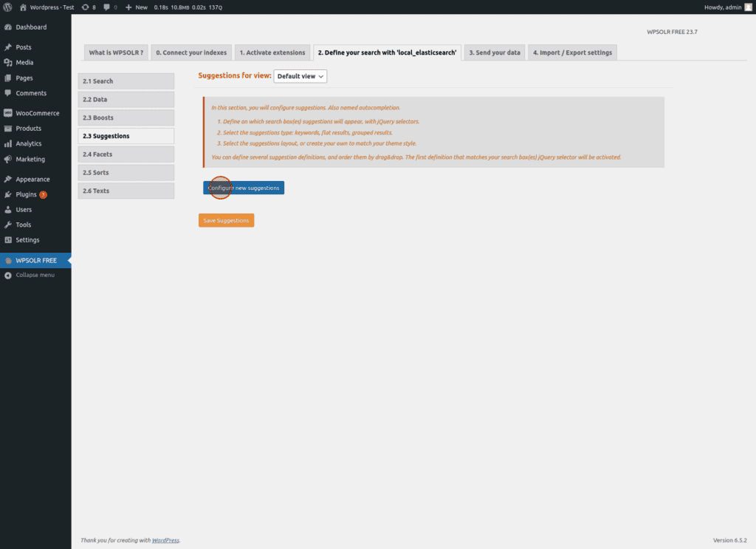Open the comments bubble icon in admin bar
The width and height of the screenshot is (756, 549).
(106, 7)
